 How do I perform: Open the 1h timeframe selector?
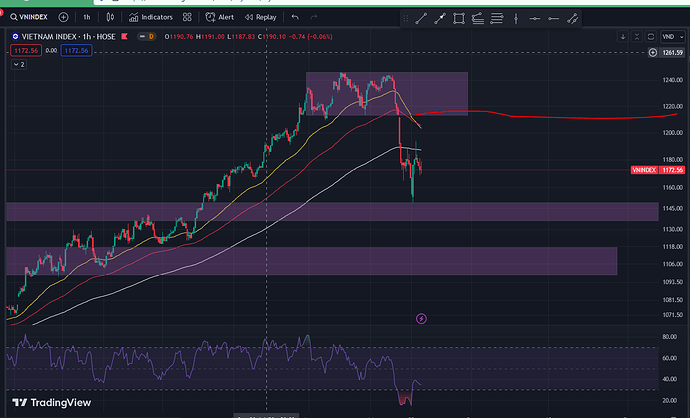coord(88,17)
